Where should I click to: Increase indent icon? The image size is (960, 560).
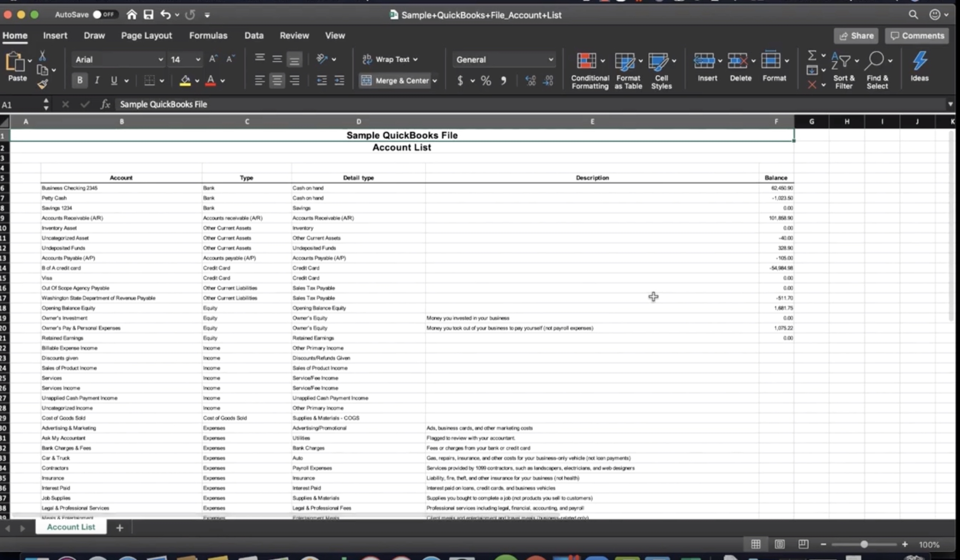point(339,80)
